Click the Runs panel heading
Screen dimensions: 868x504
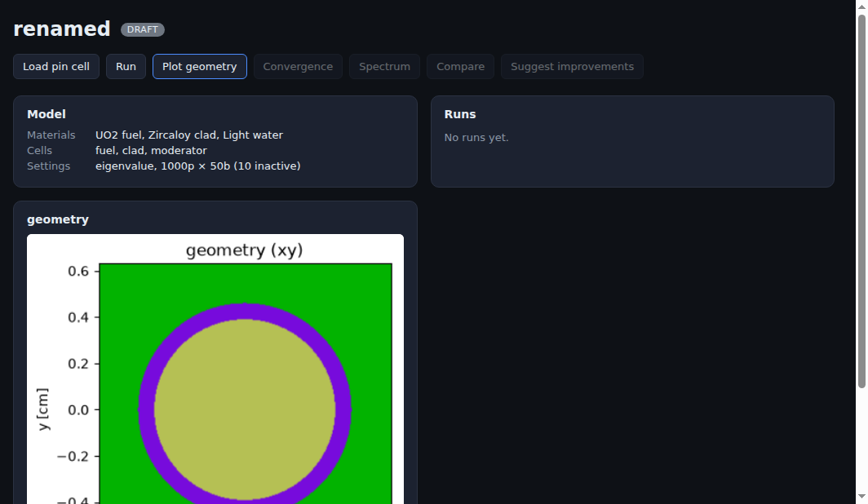(x=460, y=114)
